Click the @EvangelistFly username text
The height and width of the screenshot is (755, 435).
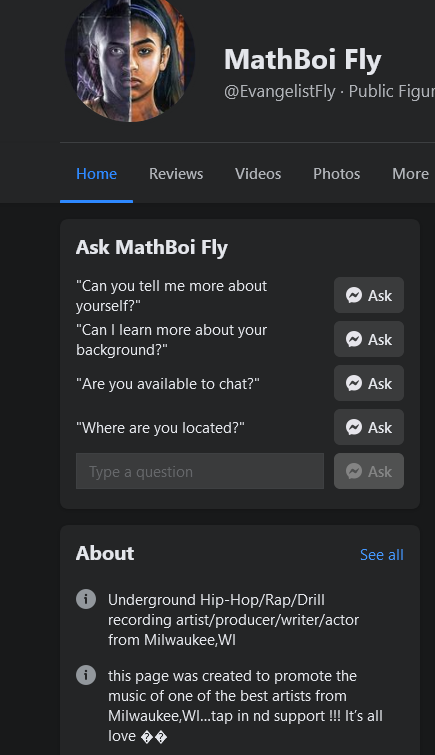[x=280, y=91]
